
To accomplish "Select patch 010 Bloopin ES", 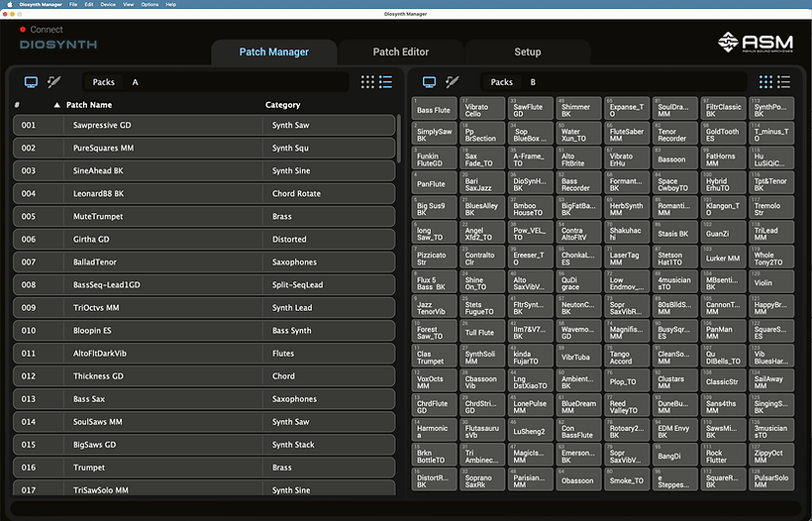I will click(204, 331).
